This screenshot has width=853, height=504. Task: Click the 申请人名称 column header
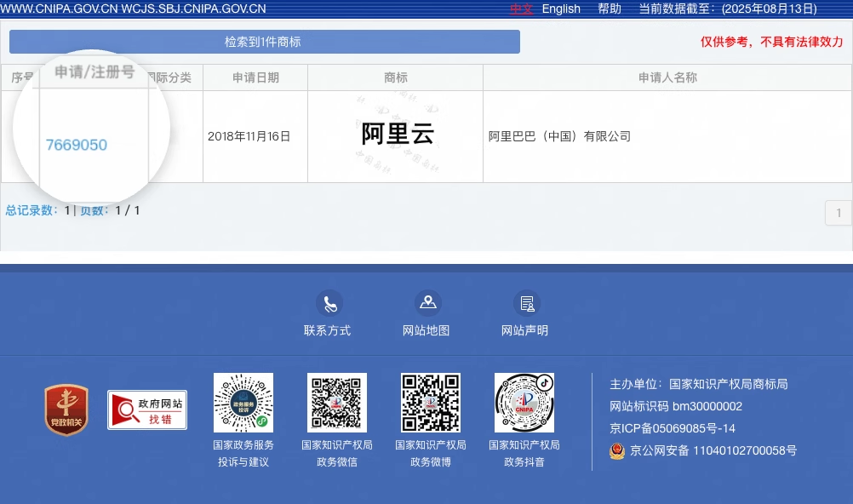[x=667, y=77]
